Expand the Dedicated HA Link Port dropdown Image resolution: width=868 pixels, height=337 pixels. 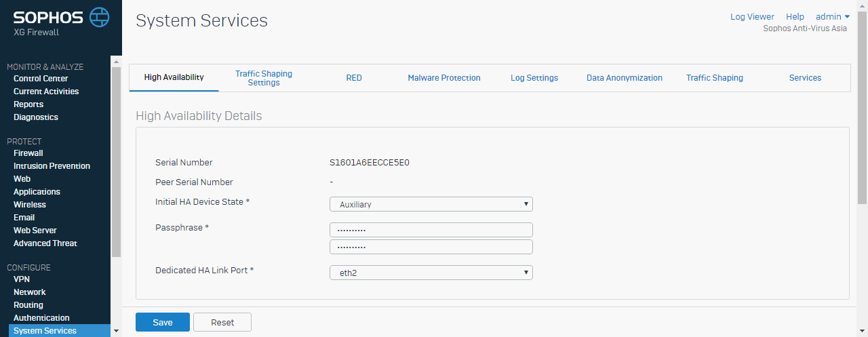[431, 273]
